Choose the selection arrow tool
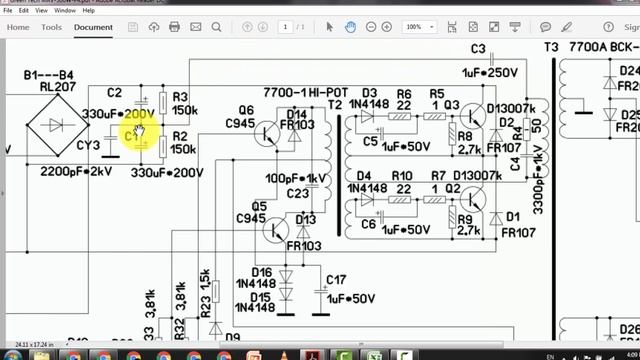 point(329,27)
